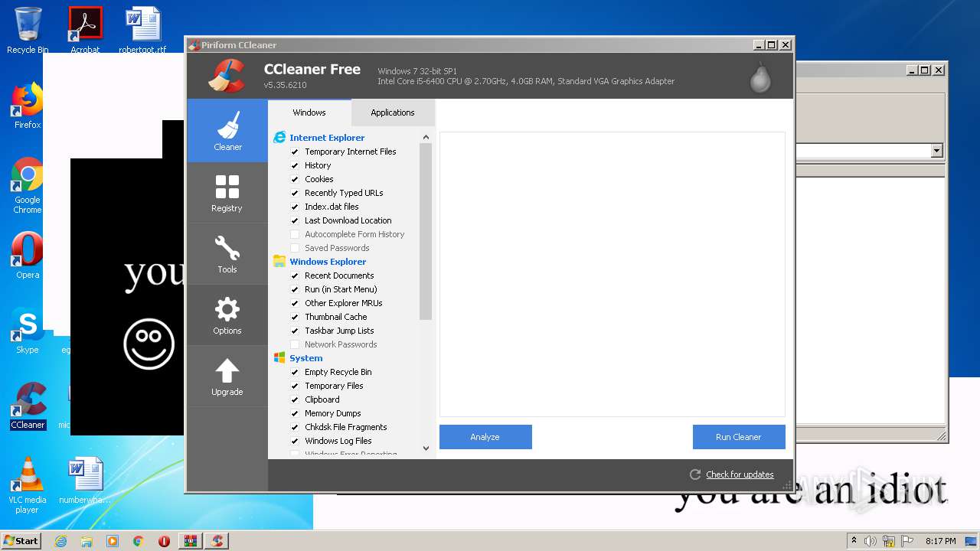
Task: Click the Internet Explorer section header
Action: (327, 138)
